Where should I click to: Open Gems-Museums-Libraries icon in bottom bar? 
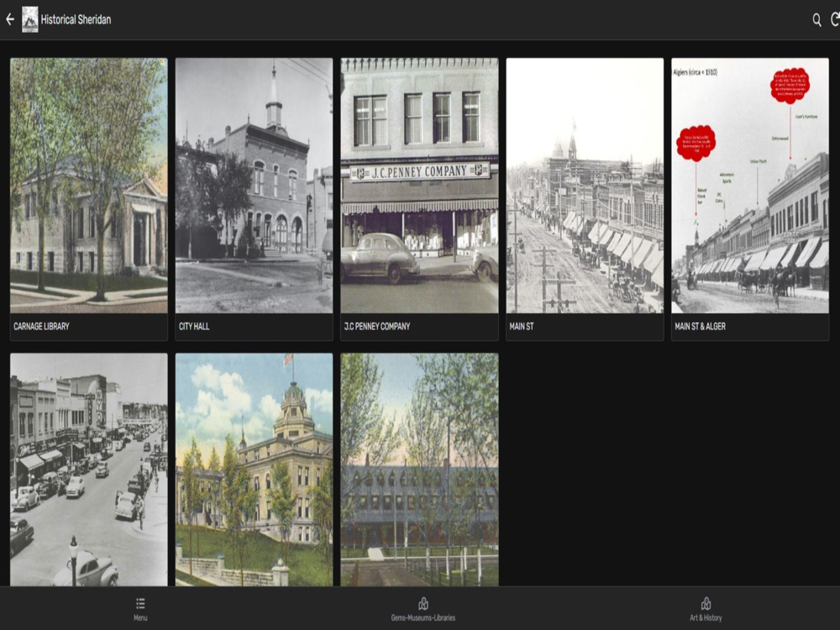(x=423, y=603)
